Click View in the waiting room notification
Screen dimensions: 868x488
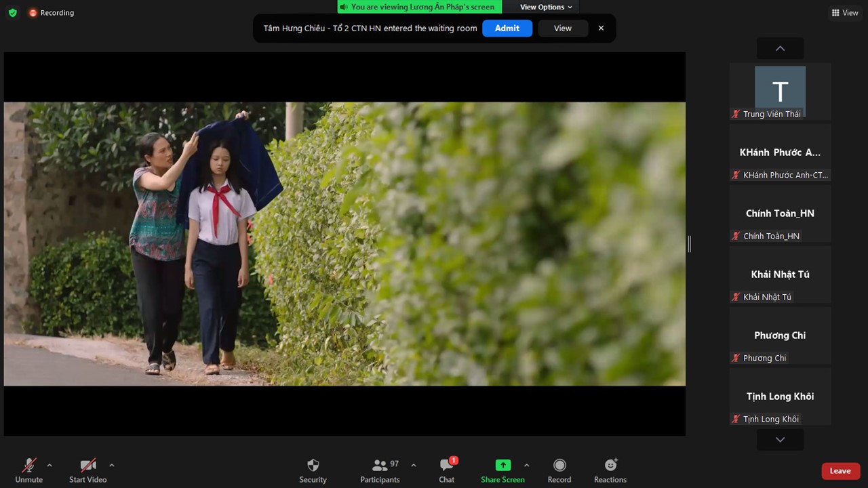[563, 28]
